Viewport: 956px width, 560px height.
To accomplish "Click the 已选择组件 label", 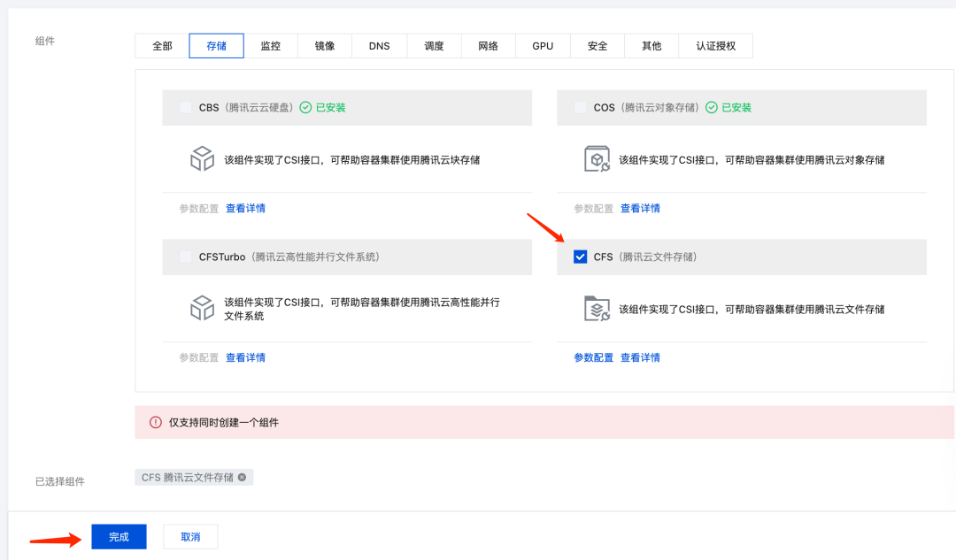I will [x=60, y=481].
